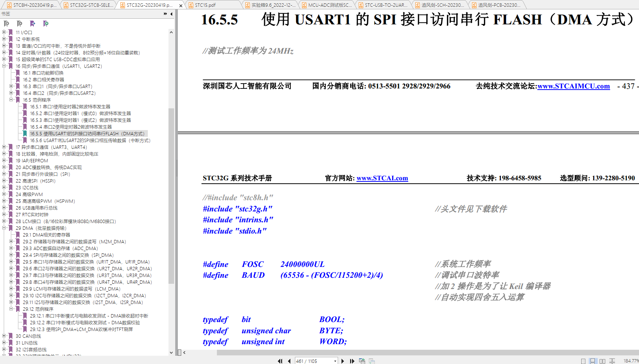Expand chapter 22 高速SPI
This screenshot has width=639, height=364.
click(4, 181)
